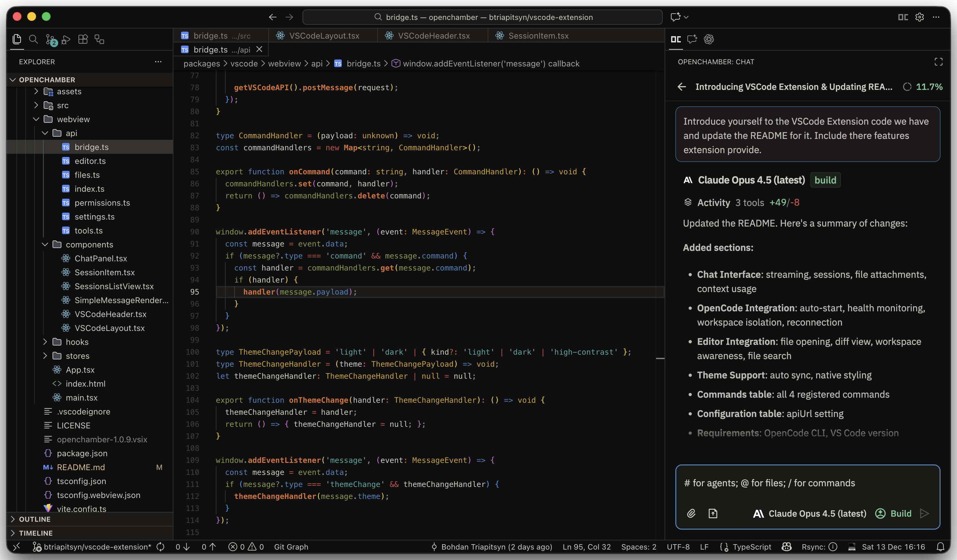
Task: Expand the src folder
Action: click(36, 105)
